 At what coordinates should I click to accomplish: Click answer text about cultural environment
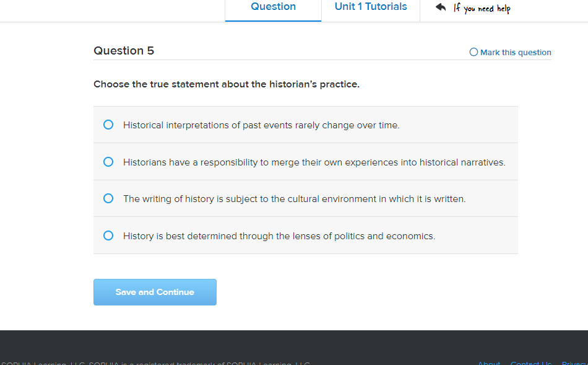point(295,199)
